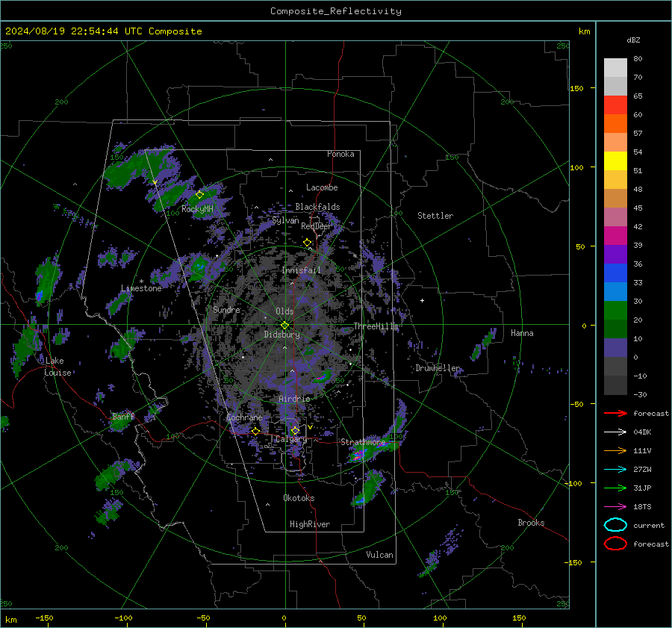Select the magenta 18TS arrow icon

[x=615, y=507]
